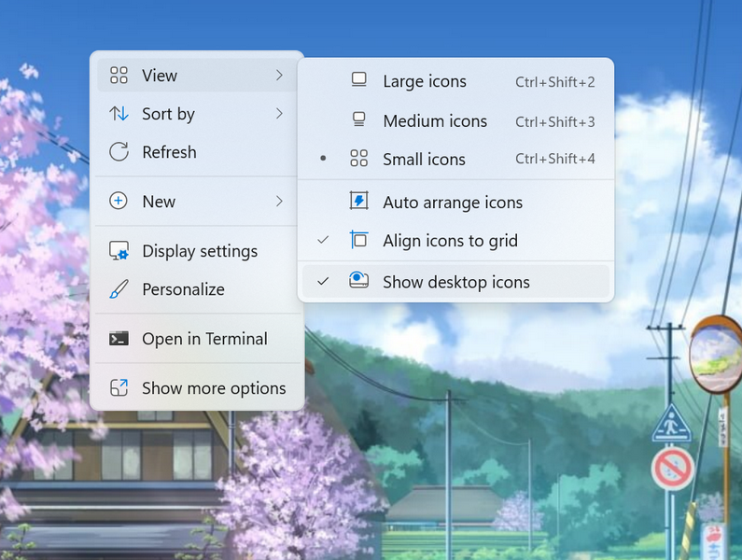Viewport: 742px width, 560px height.
Task: Expand the chevron next to View
Action: coord(279,76)
